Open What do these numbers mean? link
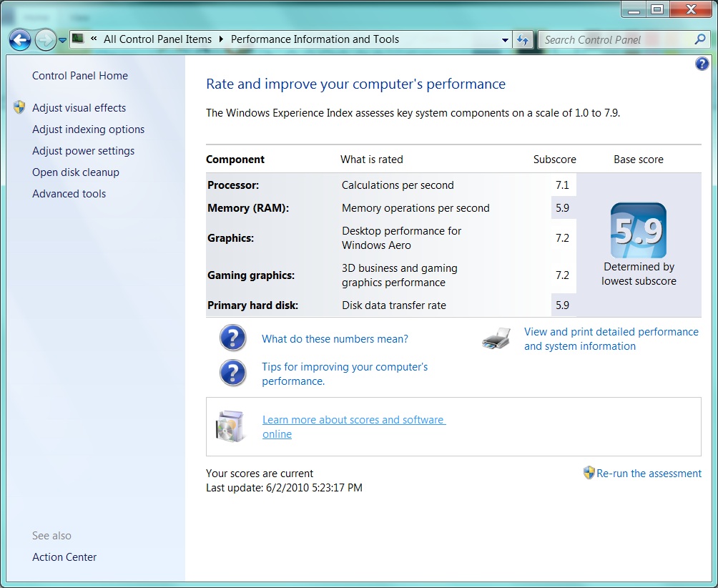This screenshot has height=588, width=718. click(335, 339)
